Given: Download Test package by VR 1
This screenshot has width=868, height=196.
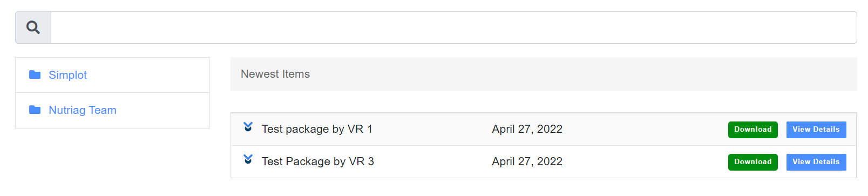Looking at the screenshot, I should [752, 130].
